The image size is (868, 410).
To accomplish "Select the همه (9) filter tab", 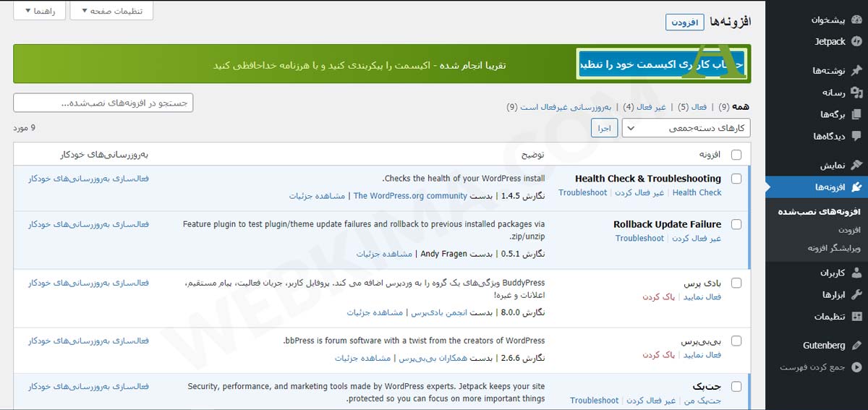I will 734,107.
